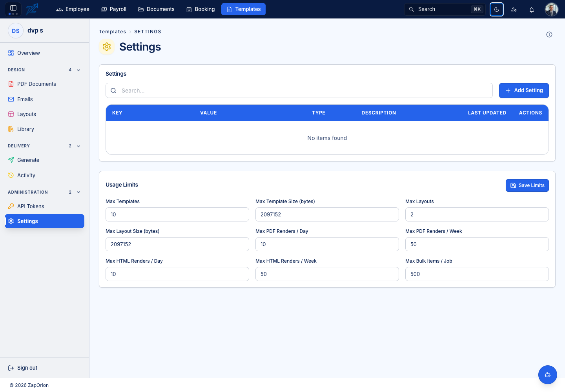This screenshot has width=565, height=392.
Task: Open Emails in sidebar
Action: pos(44,99)
